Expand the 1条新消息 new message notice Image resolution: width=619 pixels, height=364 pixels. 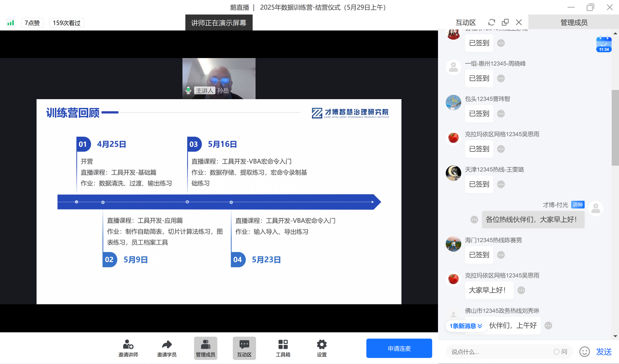coord(466,326)
